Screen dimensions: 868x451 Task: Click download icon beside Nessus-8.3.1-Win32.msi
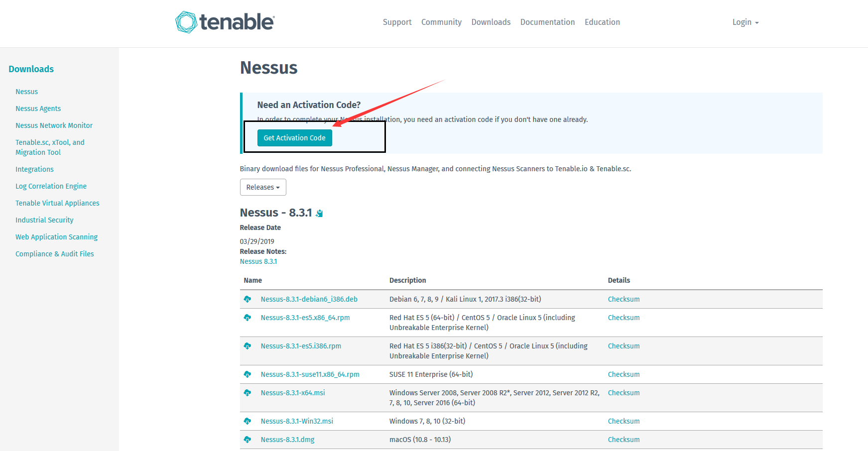click(248, 421)
